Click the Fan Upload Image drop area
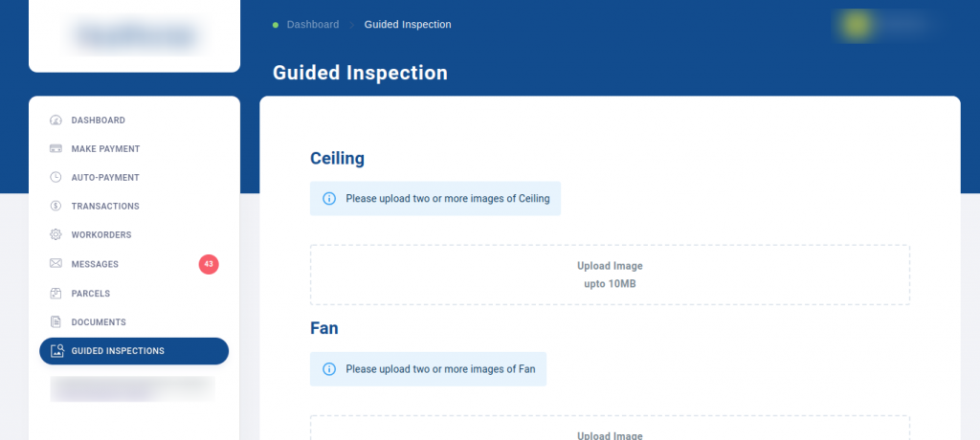The height and width of the screenshot is (440, 980). coord(610,429)
